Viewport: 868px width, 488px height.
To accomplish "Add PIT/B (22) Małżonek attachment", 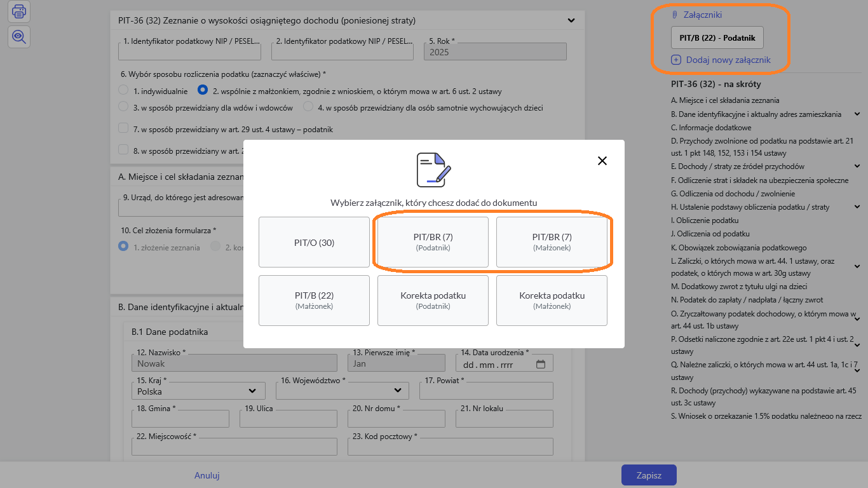I will (x=314, y=300).
